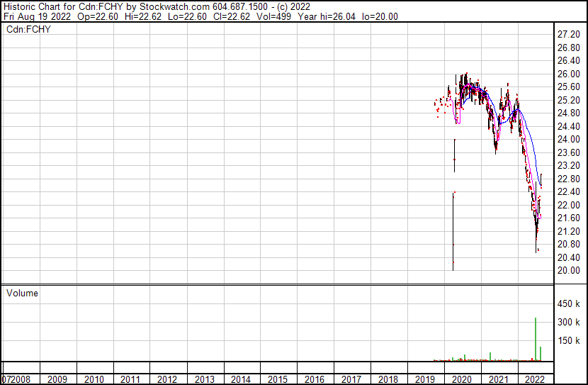Select the 2009 year marker on time axis
This screenshot has height=385, width=588.
pos(57,379)
